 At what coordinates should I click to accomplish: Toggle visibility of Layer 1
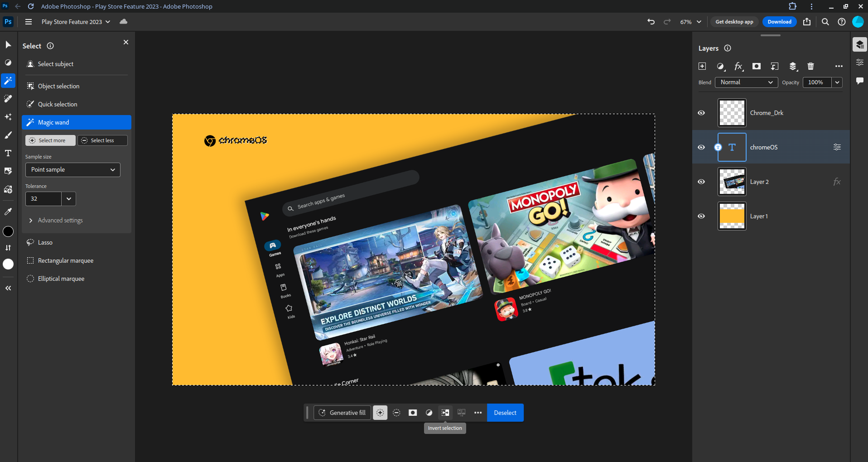[701, 216]
